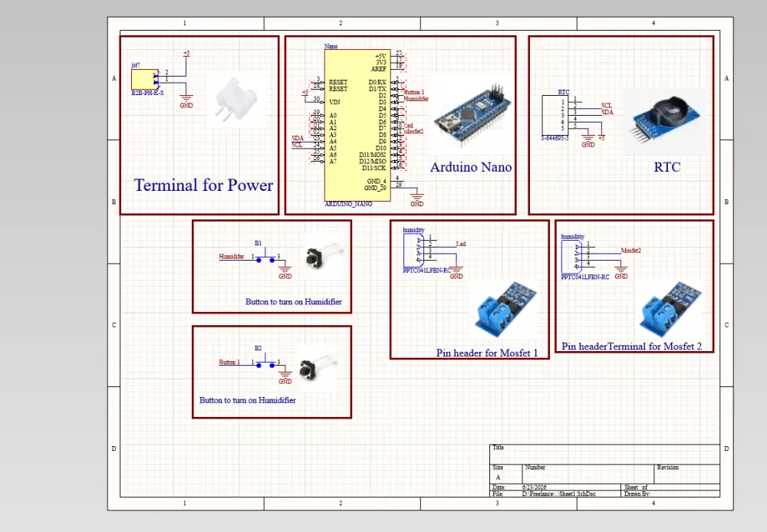Viewport: 767px width, 532px height.
Task: Click the GND symbol below Arduino pin 29
Action: (x=416, y=199)
